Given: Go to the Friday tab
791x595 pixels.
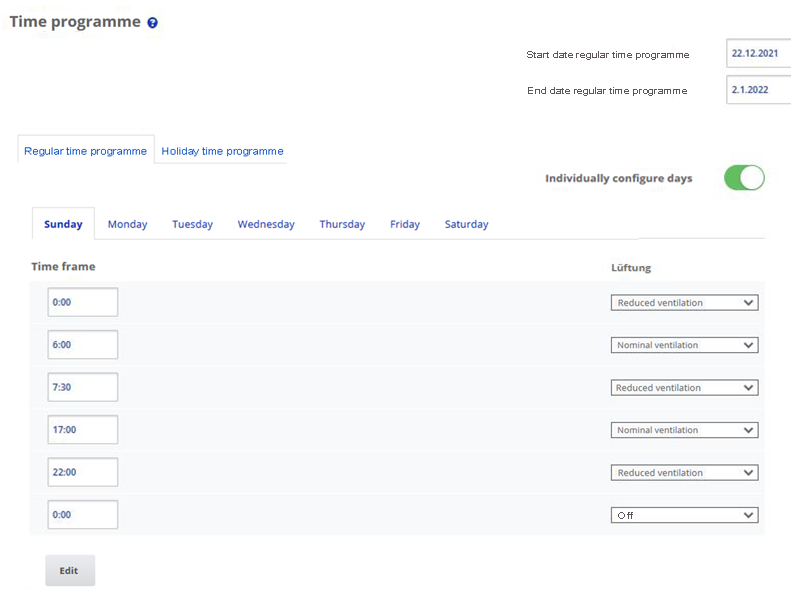Looking at the screenshot, I should (405, 224).
